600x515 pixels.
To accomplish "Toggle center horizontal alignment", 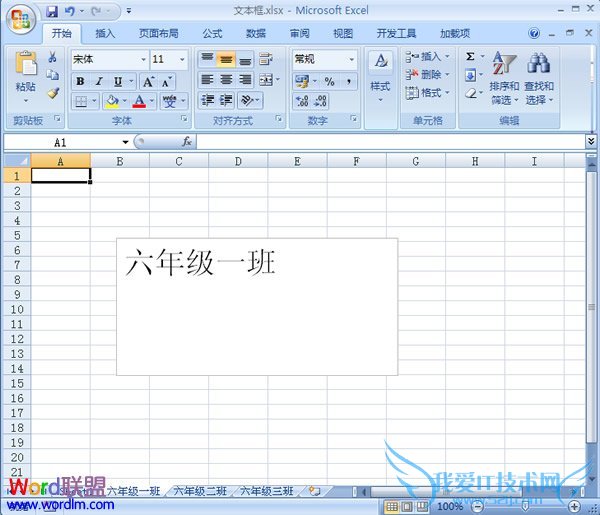I will 226,80.
